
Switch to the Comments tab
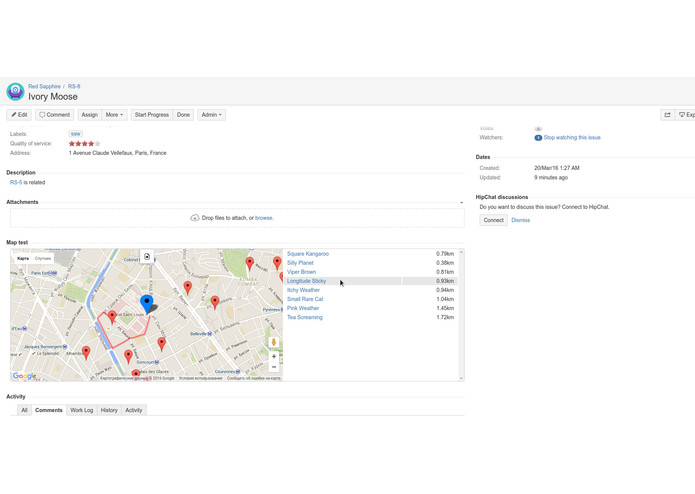(49, 410)
